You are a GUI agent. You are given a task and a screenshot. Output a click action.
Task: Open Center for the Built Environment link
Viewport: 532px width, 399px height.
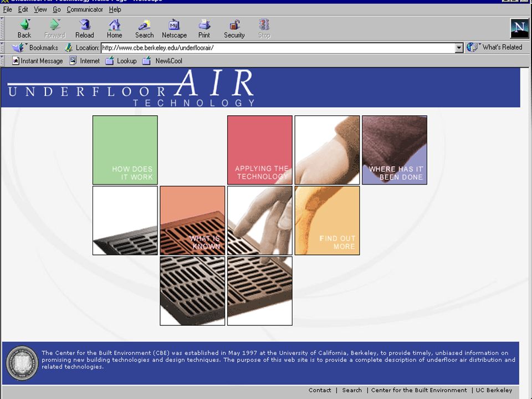(x=419, y=390)
